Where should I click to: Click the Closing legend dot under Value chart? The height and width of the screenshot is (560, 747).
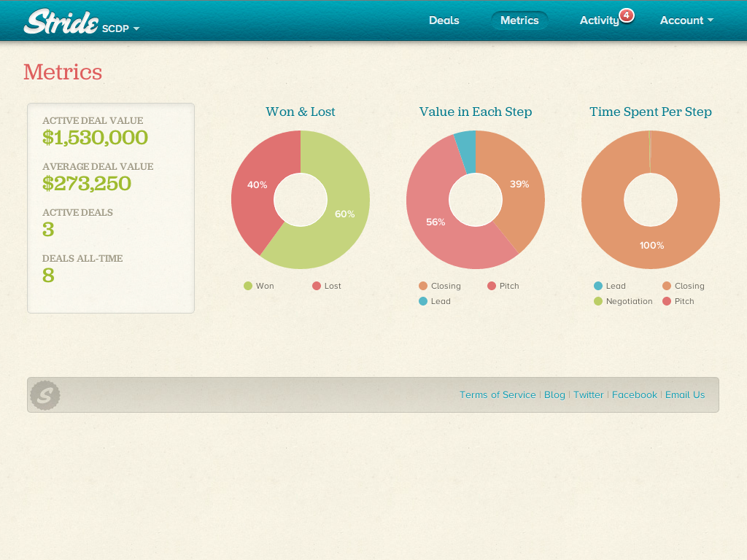(423, 286)
